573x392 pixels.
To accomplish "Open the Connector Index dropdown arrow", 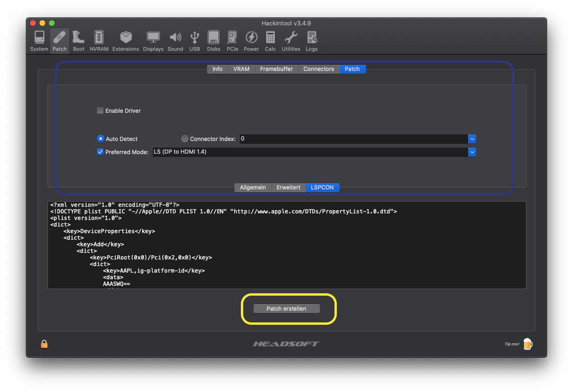I will pos(472,139).
